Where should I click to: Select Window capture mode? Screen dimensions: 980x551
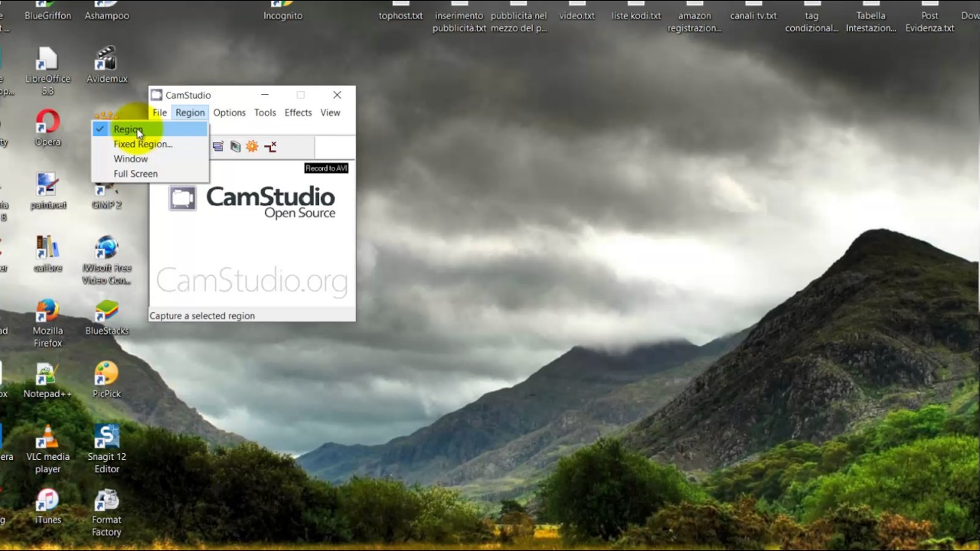point(150,159)
